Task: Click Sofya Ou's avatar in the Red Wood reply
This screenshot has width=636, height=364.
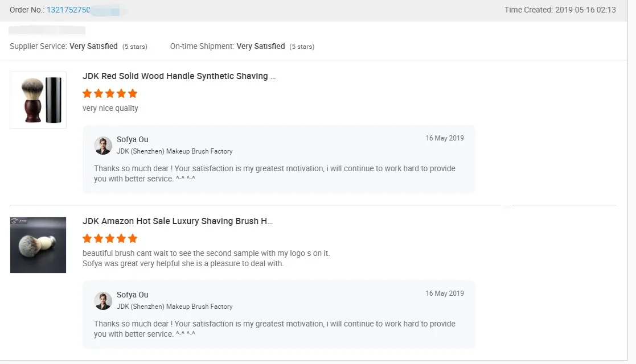Action: [x=103, y=146]
